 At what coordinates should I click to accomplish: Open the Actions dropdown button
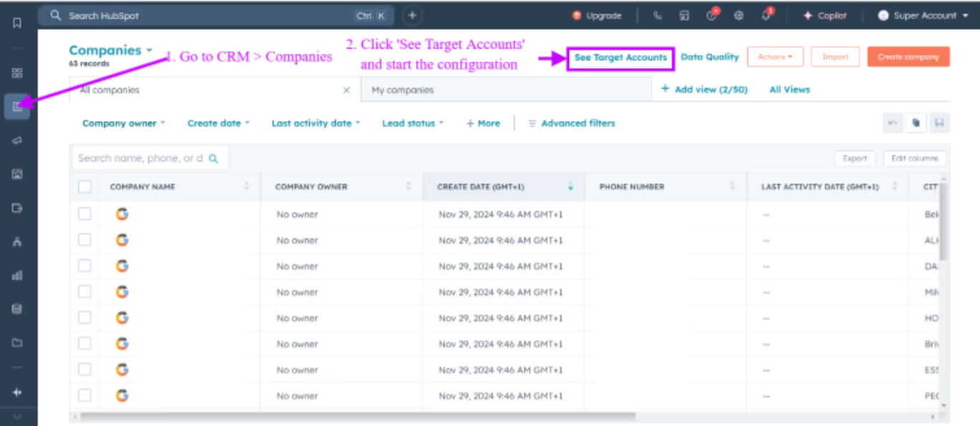775,57
